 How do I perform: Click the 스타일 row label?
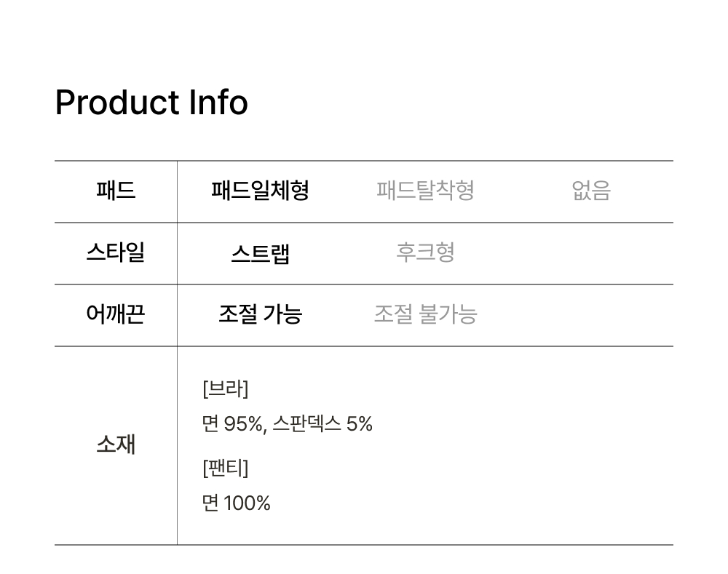tap(116, 253)
